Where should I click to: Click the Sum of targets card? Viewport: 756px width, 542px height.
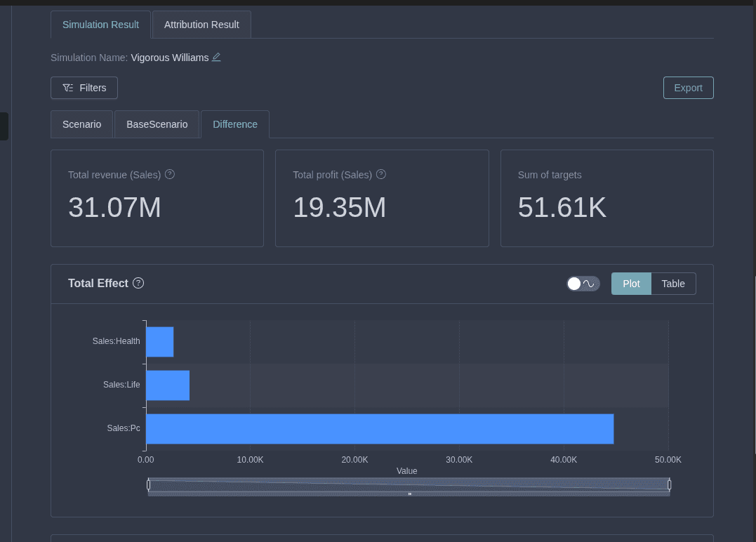[x=606, y=198]
